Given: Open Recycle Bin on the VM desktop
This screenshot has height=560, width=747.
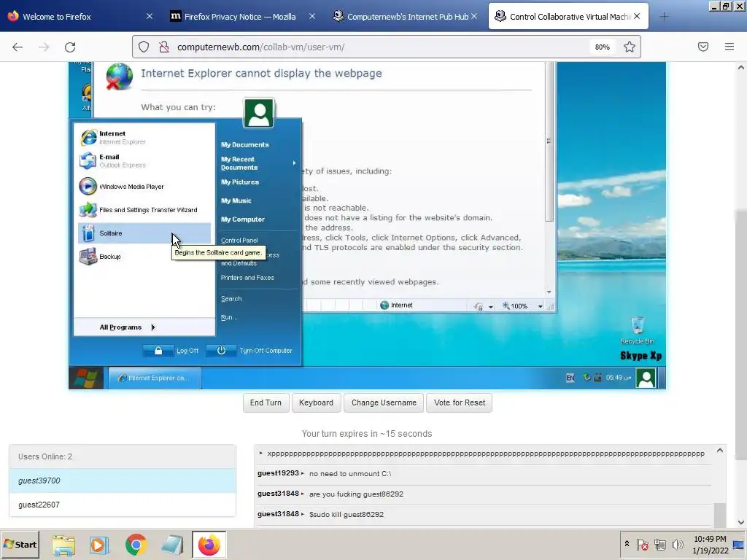Looking at the screenshot, I should (637, 330).
